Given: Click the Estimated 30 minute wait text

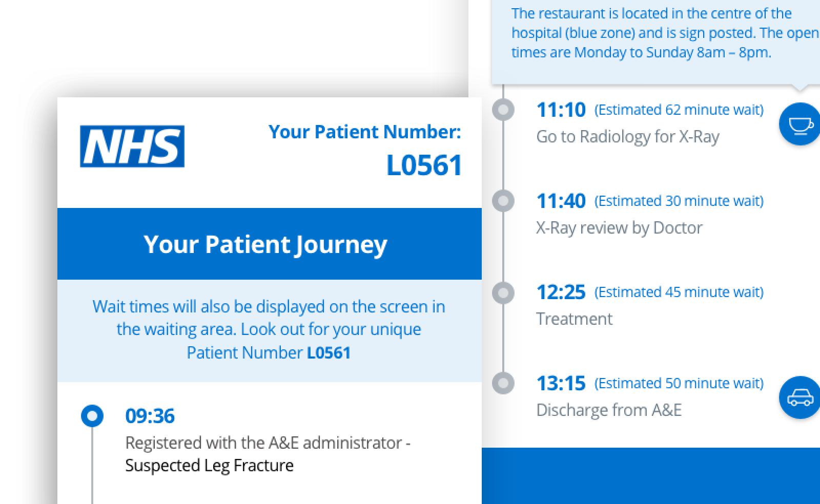Looking at the screenshot, I should pos(679,201).
